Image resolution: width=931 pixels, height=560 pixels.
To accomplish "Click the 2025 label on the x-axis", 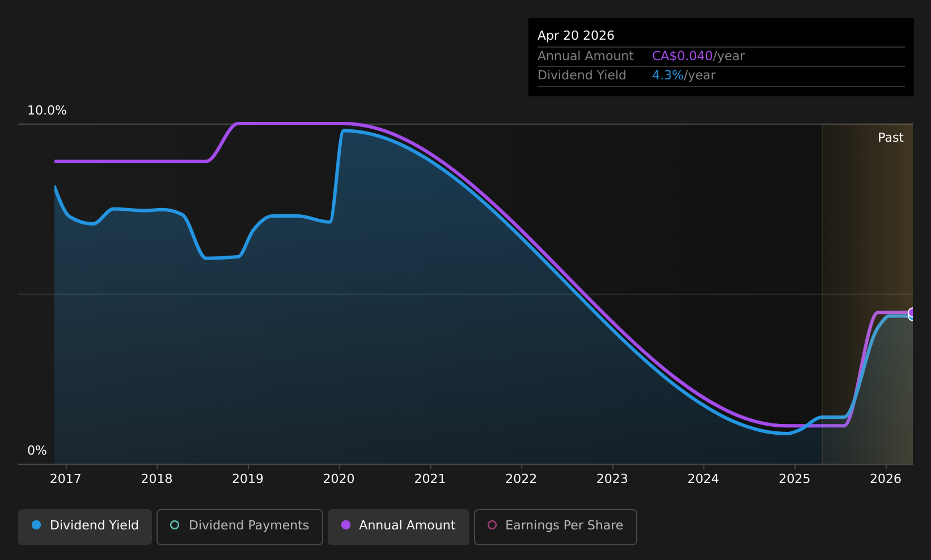I will coord(794,479).
